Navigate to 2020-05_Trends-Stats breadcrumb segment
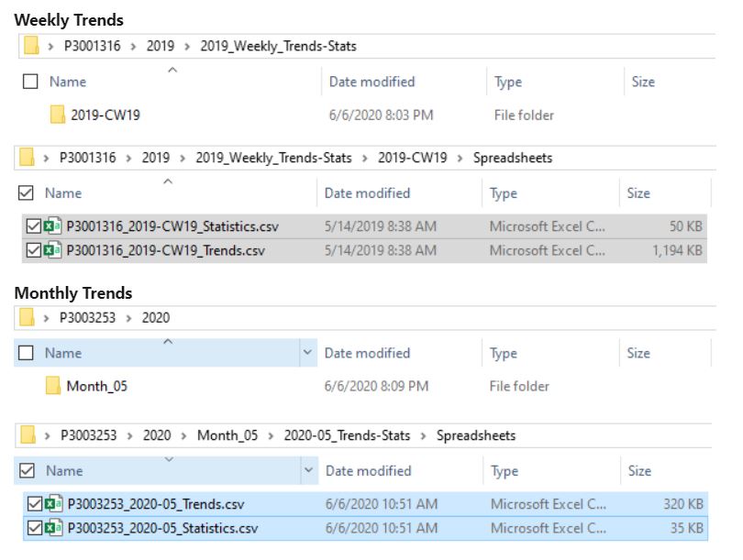Viewport: 743px width, 560px height. point(347,435)
